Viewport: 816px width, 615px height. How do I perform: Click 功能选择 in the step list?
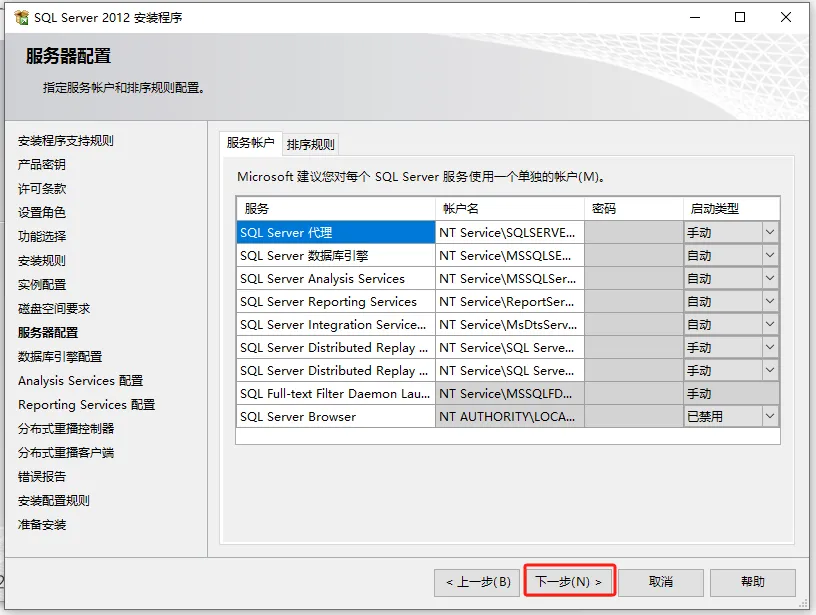[42, 236]
